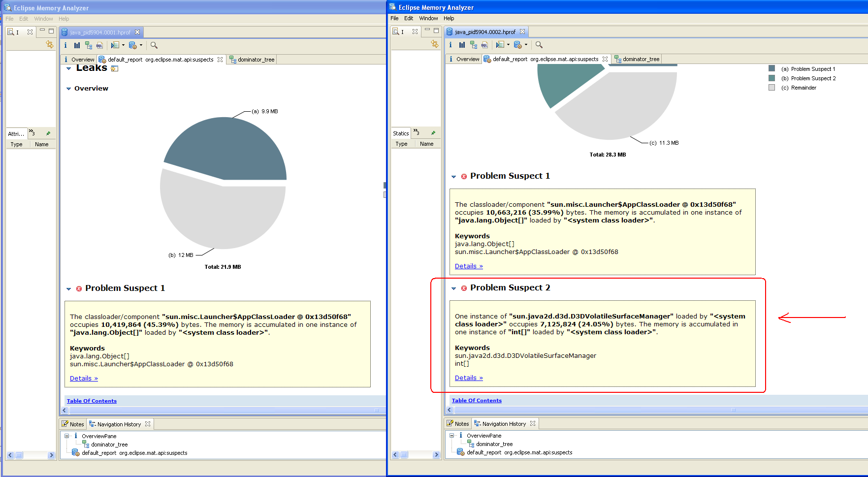
Task: Click Table Of Contents link in right window
Action: pos(477,401)
